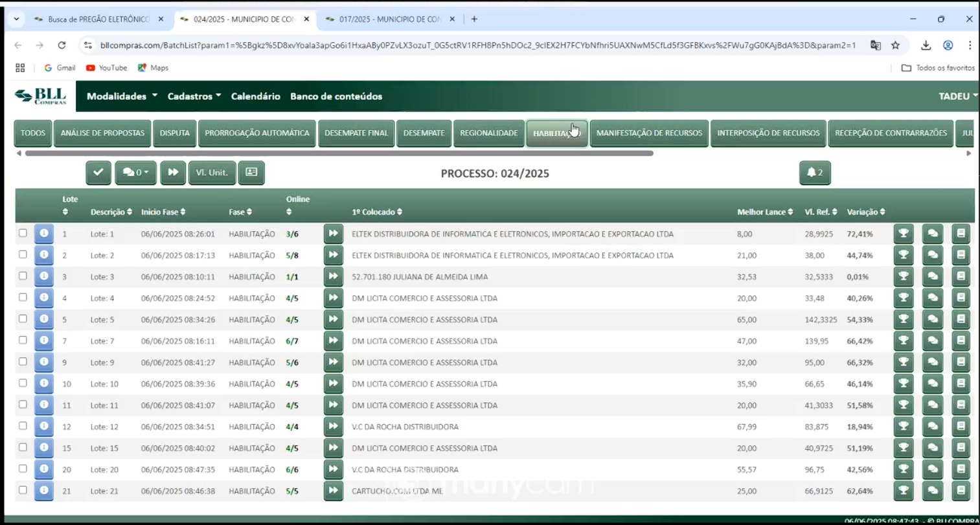Open the Calendário menu item
The image size is (980, 525).
coord(255,96)
